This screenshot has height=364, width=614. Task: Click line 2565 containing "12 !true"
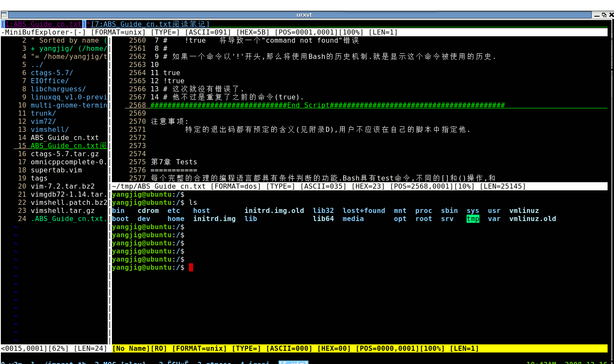(x=167, y=81)
